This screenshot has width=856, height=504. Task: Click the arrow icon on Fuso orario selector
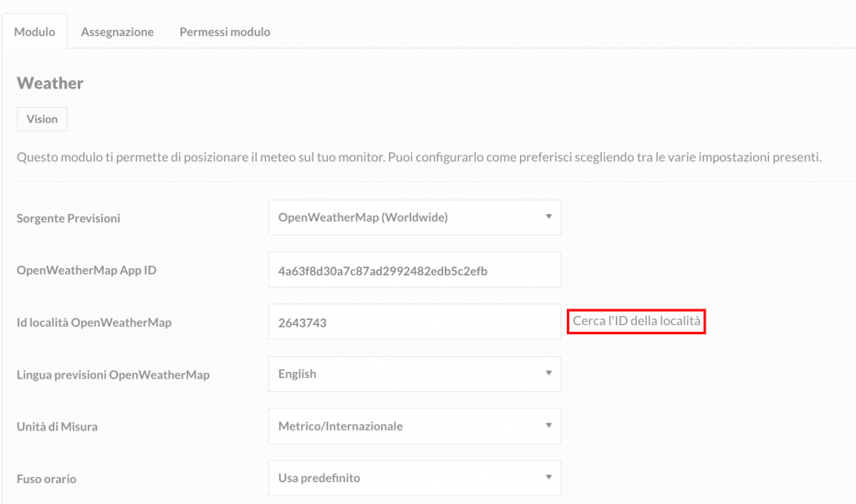pyautogui.click(x=548, y=477)
